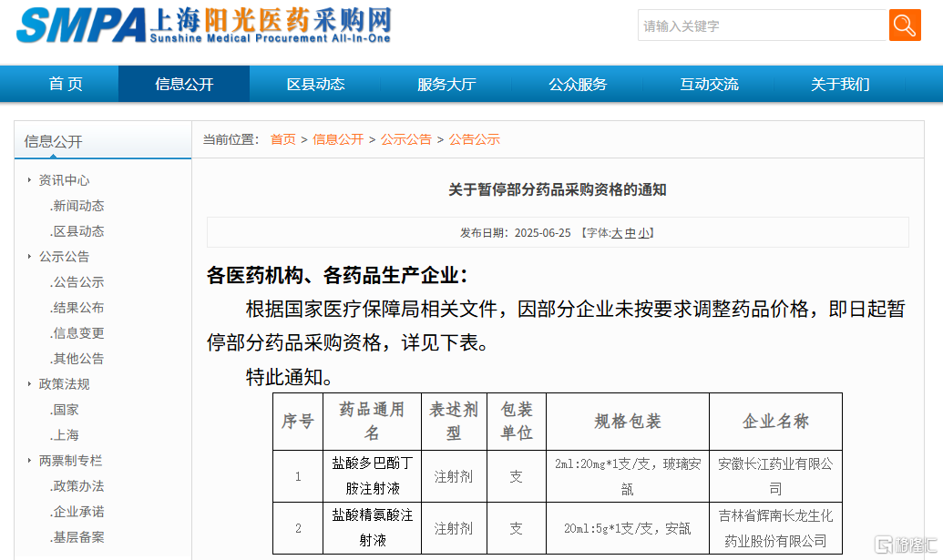Screen dimensions: 943x560
Task: Click 公示公告 breadcrumb link
Action: click(x=406, y=139)
